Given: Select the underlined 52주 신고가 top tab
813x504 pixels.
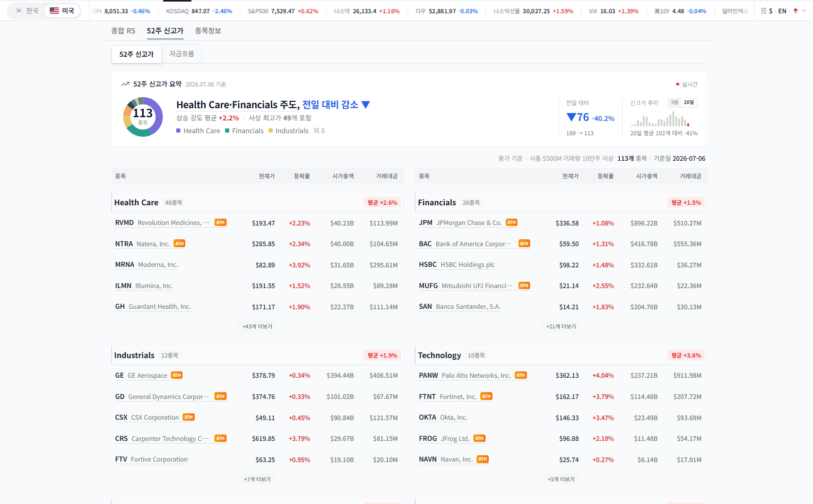Looking at the screenshot, I should tap(165, 31).
